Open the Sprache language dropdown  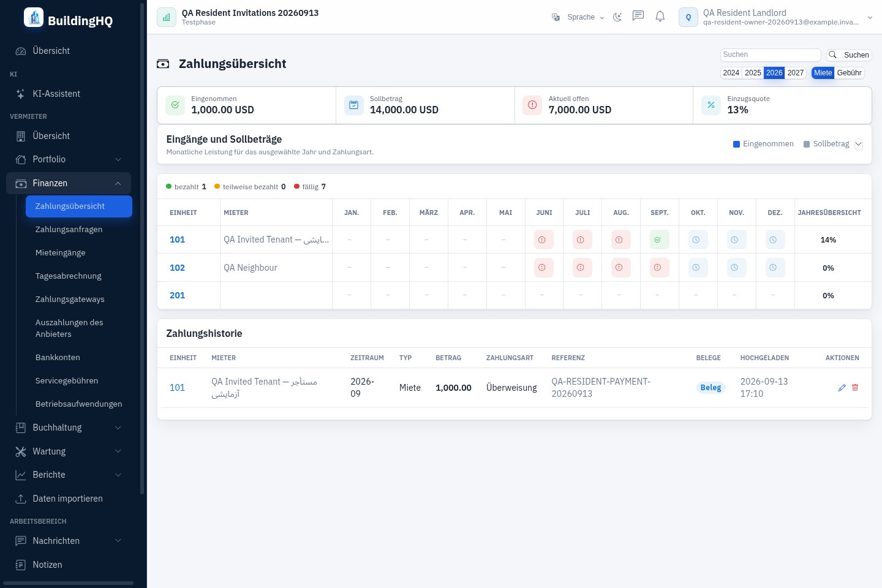pyautogui.click(x=578, y=17)
